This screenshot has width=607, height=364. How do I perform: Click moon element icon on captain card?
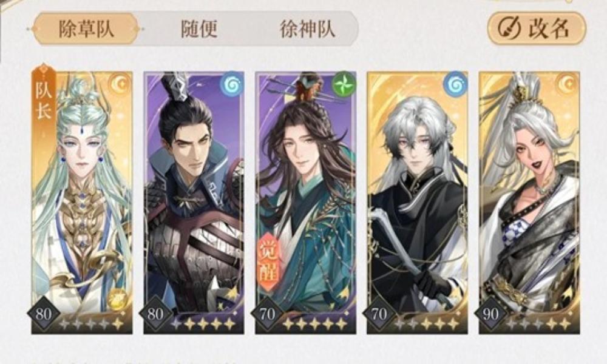[121, 83]
